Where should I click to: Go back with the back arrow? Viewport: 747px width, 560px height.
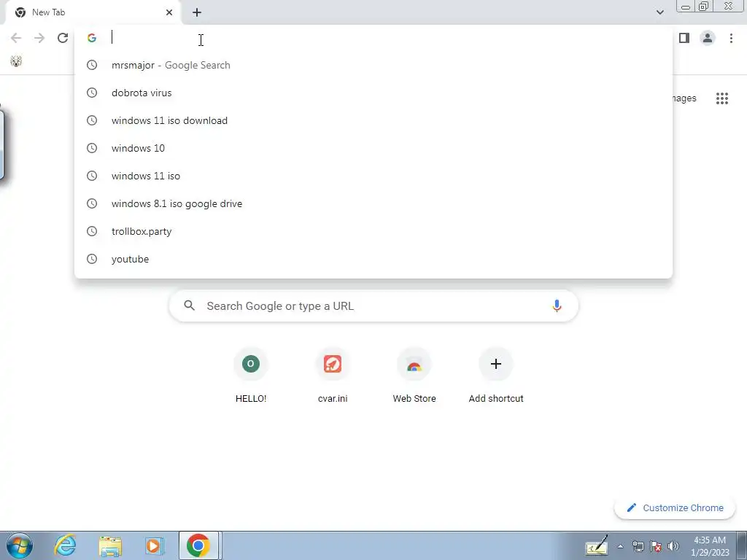click(16, 38)
